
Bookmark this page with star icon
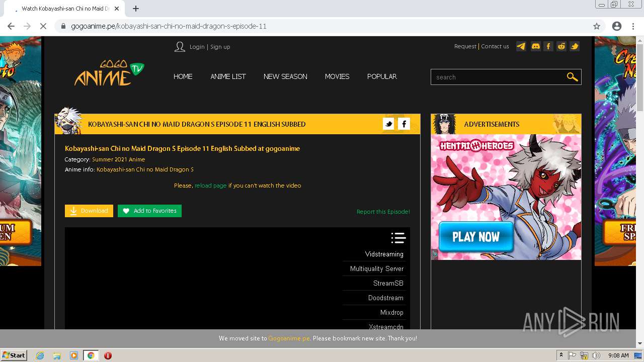(x=597, y=26)
